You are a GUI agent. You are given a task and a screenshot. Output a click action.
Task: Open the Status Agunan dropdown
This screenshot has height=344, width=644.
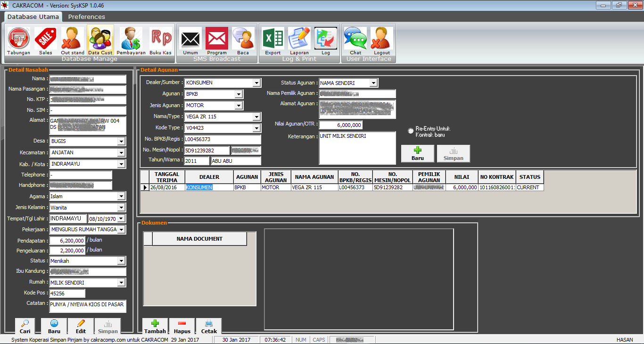tap(373, 83)
